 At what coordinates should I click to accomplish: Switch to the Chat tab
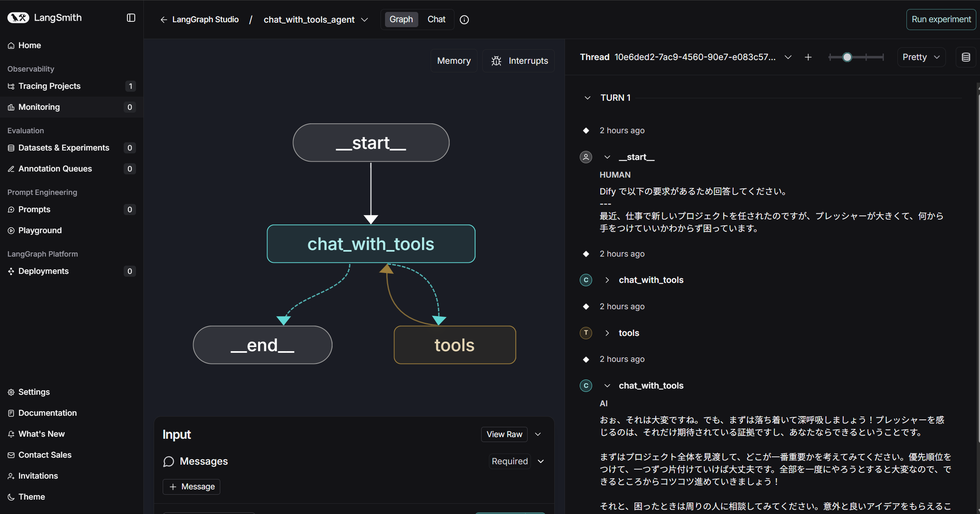(436, 19)
